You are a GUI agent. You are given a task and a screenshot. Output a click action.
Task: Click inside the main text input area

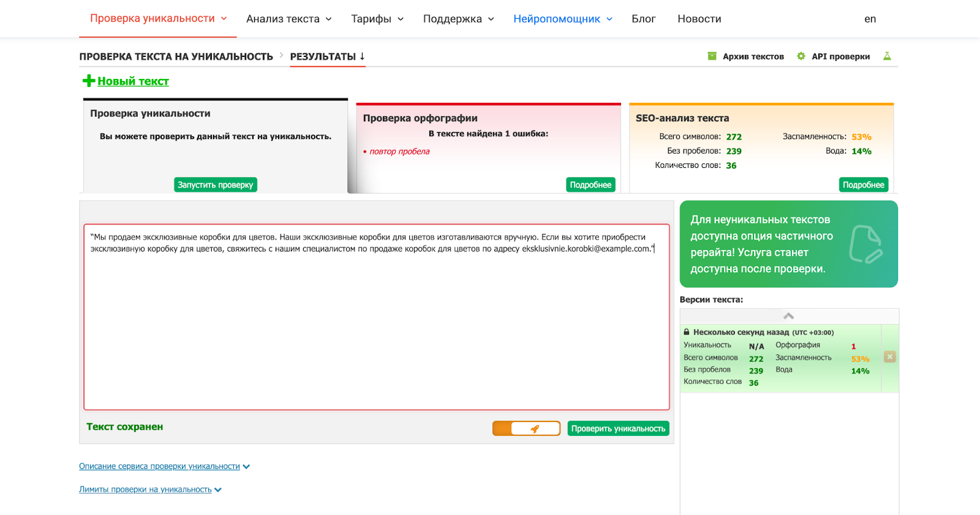[376, 317]
